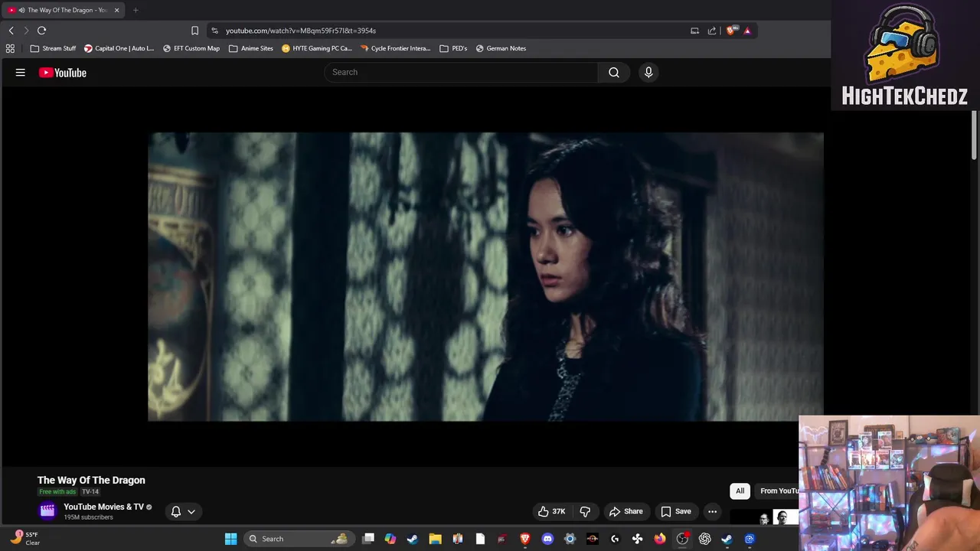Click The Way Of The Dragon title

[x=91, y=480]
